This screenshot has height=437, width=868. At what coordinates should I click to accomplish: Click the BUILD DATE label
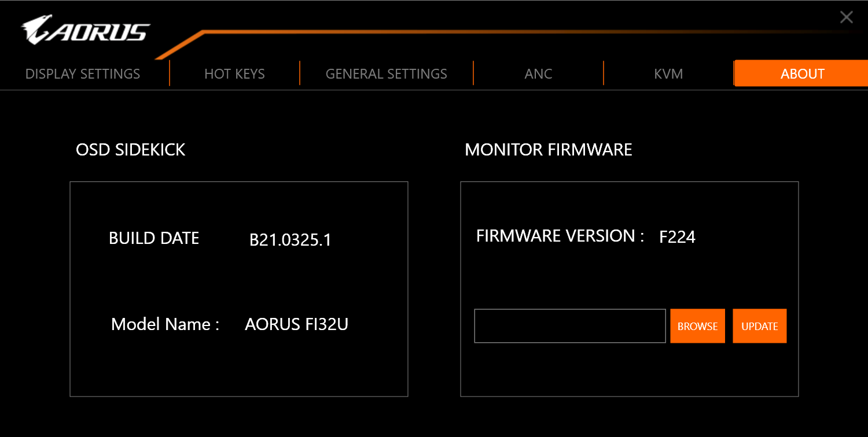(154, 238)
